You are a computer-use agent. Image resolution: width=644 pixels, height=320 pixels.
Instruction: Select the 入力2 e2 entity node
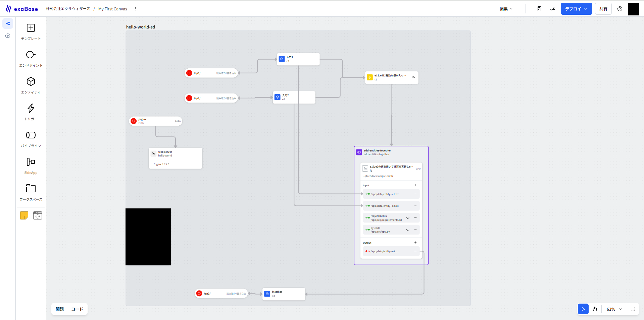(294, 97)
